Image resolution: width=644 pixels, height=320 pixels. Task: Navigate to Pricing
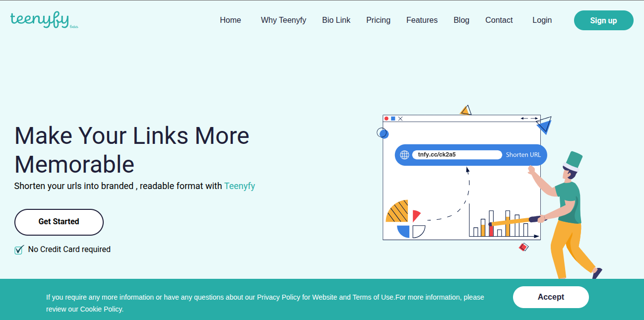(378, 20)
